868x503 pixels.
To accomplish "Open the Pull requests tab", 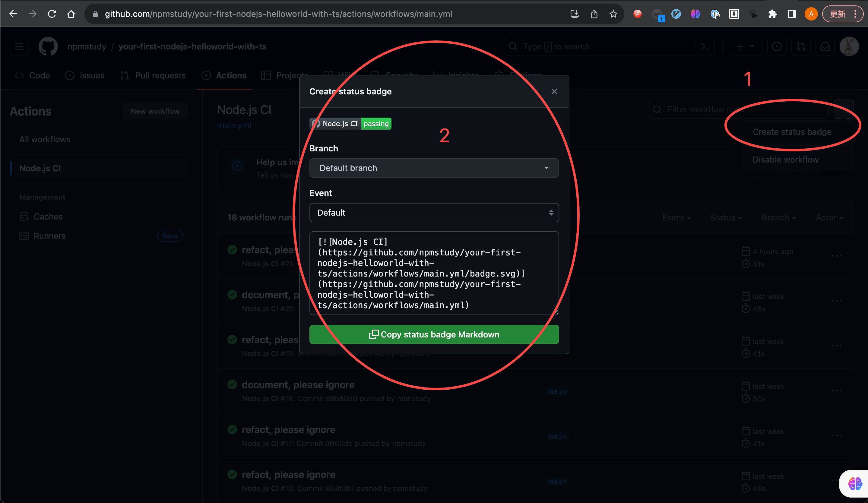I will point(153,75).
